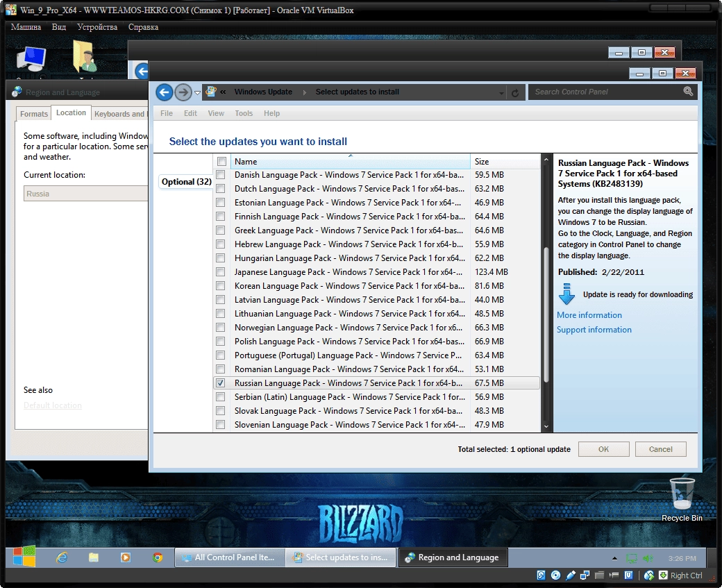Open Current location dropdown showing Russia
Screen dimensions: 722x588
[x=85, y=194]
